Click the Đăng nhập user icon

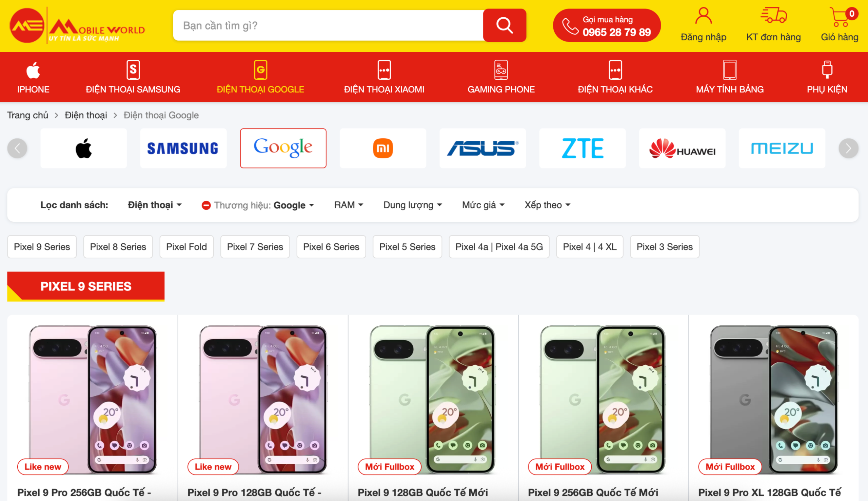click(703, 16)
